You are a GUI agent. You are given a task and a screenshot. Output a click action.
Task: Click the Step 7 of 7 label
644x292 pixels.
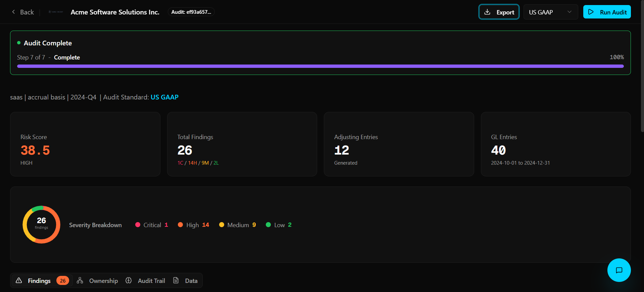[31, 57]
